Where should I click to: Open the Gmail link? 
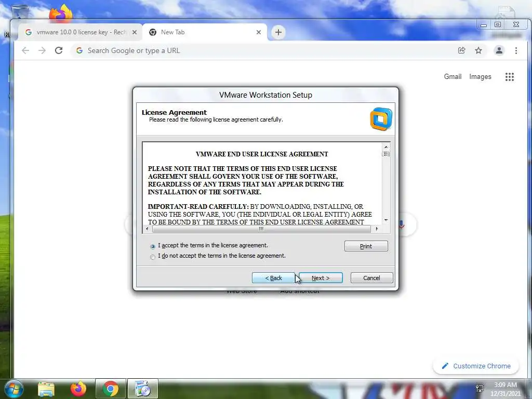[453, 77]
